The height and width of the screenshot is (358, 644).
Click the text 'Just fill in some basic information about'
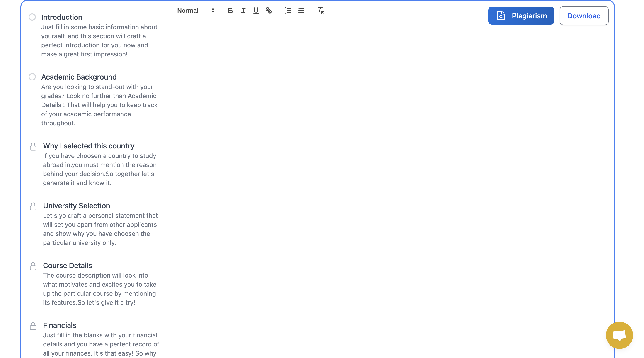99,27
